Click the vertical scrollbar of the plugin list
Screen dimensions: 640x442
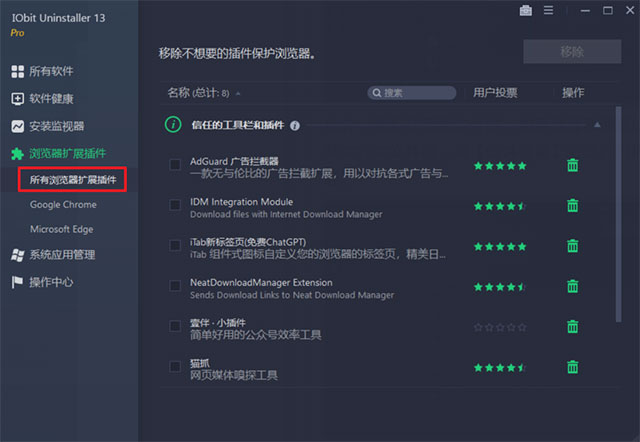618,214
